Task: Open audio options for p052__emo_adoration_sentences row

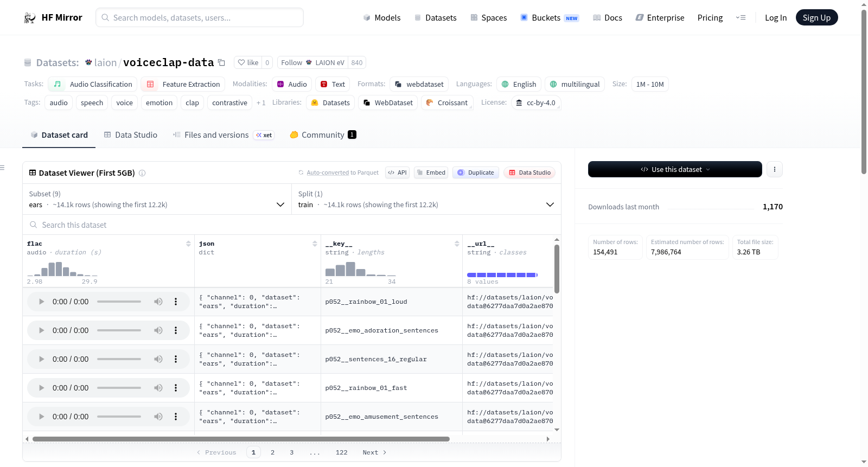Action: tap(176, 330)
